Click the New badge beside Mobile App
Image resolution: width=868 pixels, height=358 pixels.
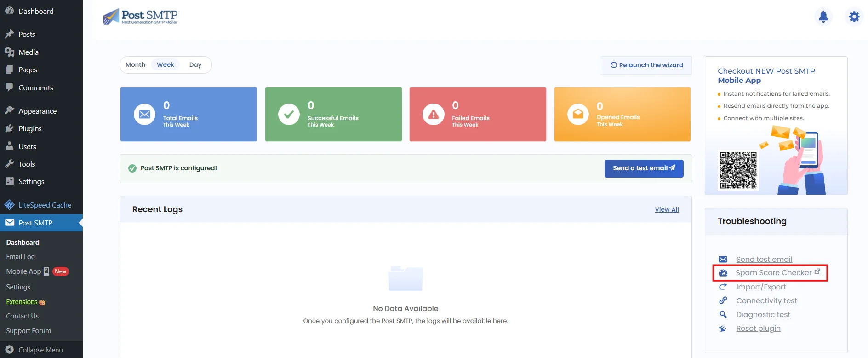coord(61,271)
